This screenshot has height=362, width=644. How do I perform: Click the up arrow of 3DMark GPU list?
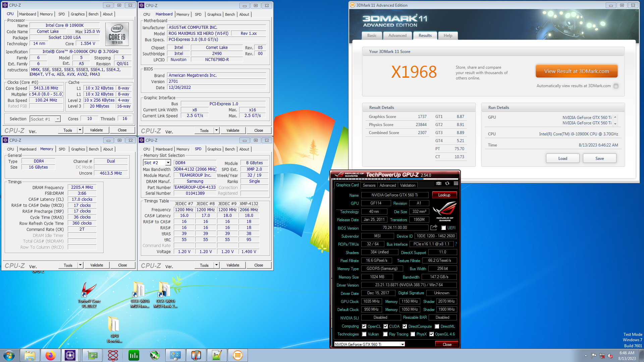[615, 117]
